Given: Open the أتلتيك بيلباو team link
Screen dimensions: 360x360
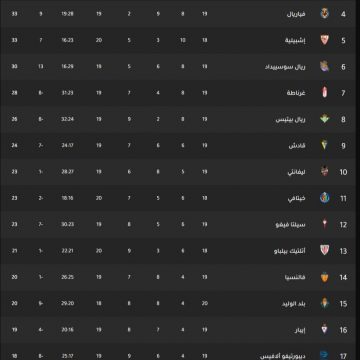Looking at the screenshot, I should tap(290, 251).
